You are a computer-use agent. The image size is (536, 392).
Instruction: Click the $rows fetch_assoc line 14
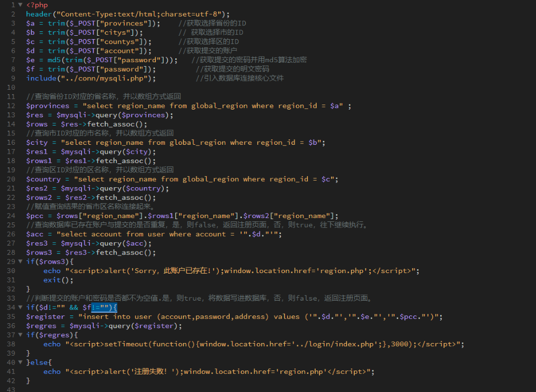coord(87,124)
